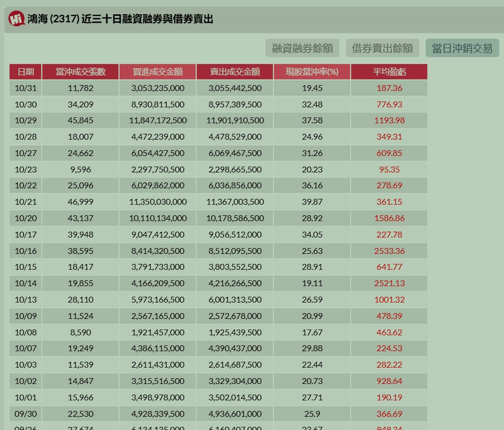504x430 pixels.
Task: Click the 平均盈虧 column header
Action: click(389, 72)
